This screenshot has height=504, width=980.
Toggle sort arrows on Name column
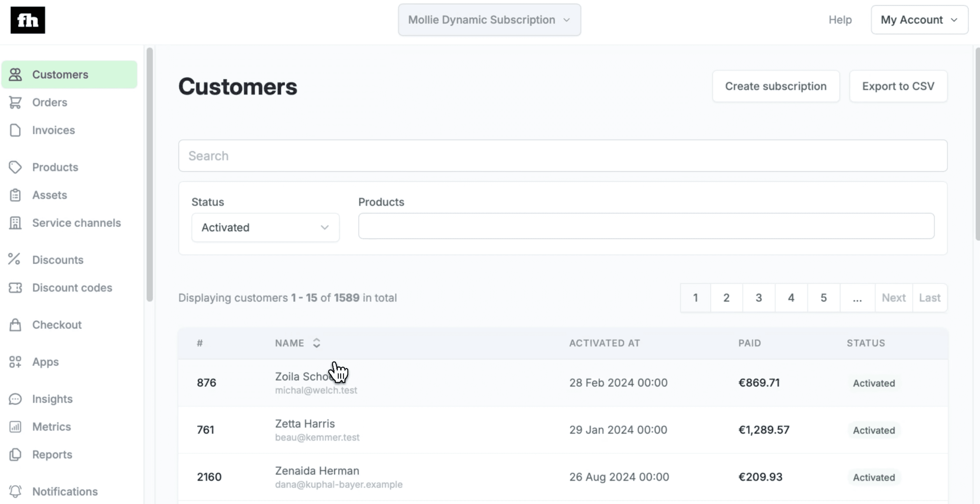[x=317, y=343]
